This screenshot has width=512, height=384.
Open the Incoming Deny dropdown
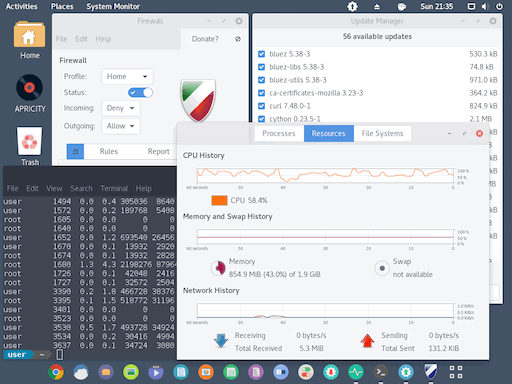coord(121,108)
